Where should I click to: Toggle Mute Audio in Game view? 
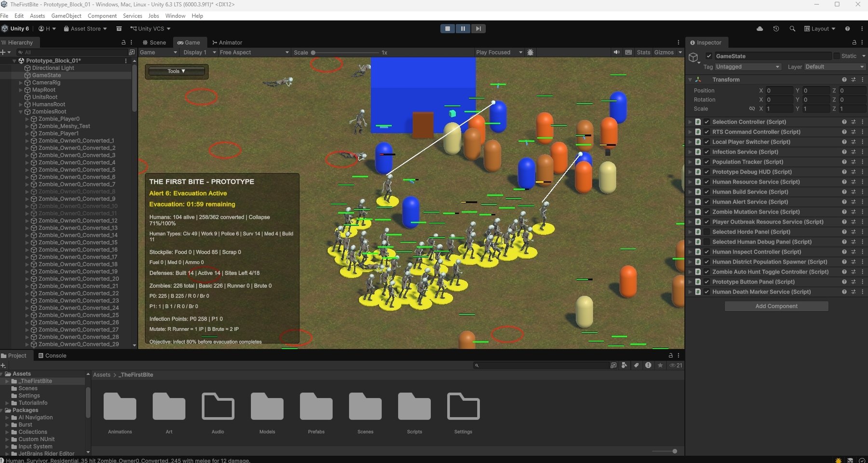616,52
